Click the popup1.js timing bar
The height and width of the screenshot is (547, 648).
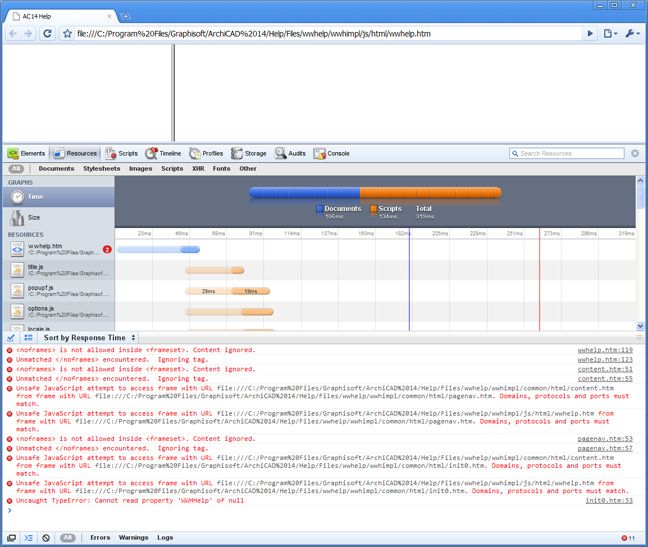pyautogui.click(x=228, y=291)
